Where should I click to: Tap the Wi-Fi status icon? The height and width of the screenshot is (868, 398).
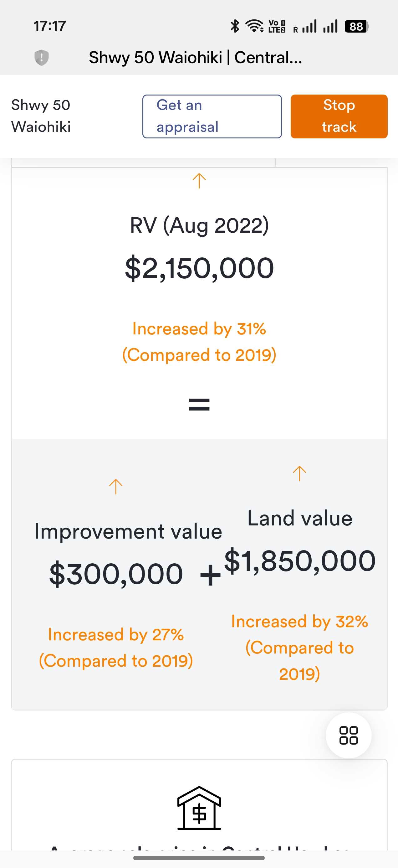tap(254, 26)
